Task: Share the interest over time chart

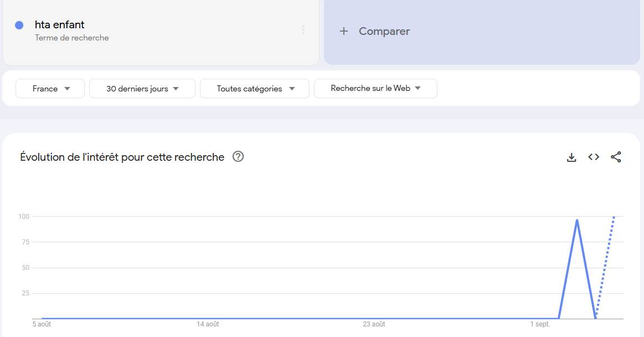Action: pos(616,157)
